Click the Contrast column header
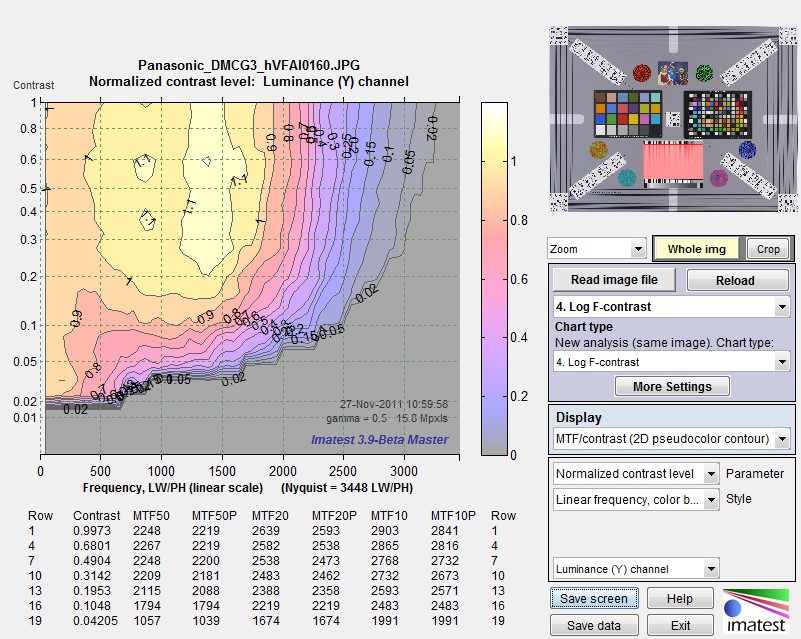This screenshot has width=801, height=639. pyautogui.click(x=97, y=516)
